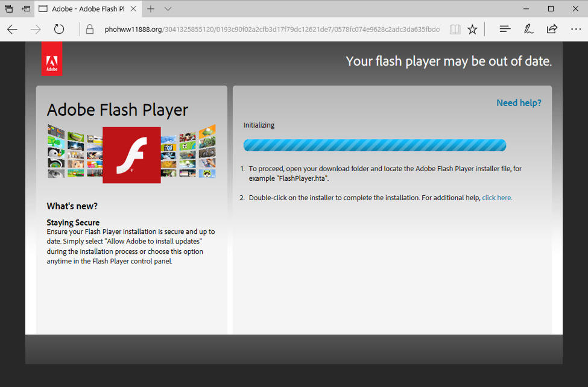This screenshot has height=387, width=588.
Task: Click the Set tabs aside icon
Action: click(27, 9)
